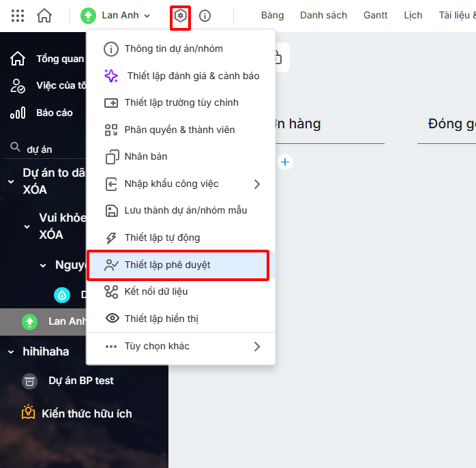Click the person-check Việc của tôi icon
Image resolution: width=476 pixels, height=468 pixels.
pos(18,86)
